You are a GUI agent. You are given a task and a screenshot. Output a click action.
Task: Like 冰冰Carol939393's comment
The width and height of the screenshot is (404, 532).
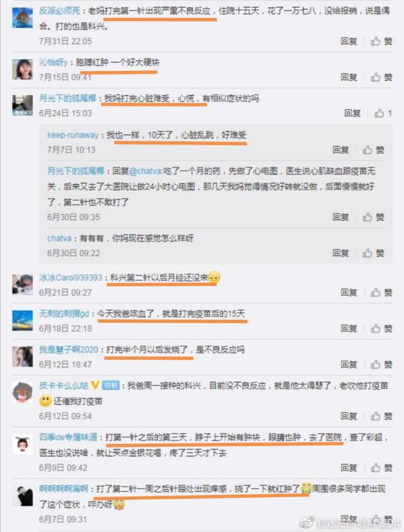[x=382, y=293]
